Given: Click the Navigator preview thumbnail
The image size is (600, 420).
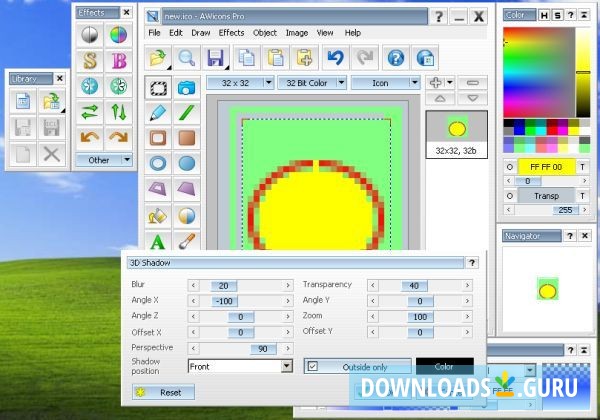Looking at the screenshot, I should [548, 289].
